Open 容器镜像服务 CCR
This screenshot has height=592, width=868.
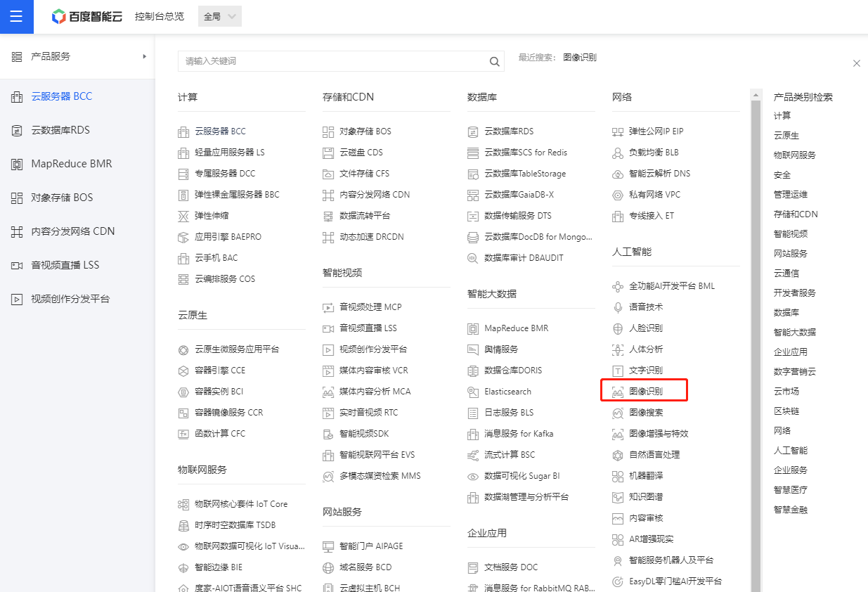(x=228, y=413)
